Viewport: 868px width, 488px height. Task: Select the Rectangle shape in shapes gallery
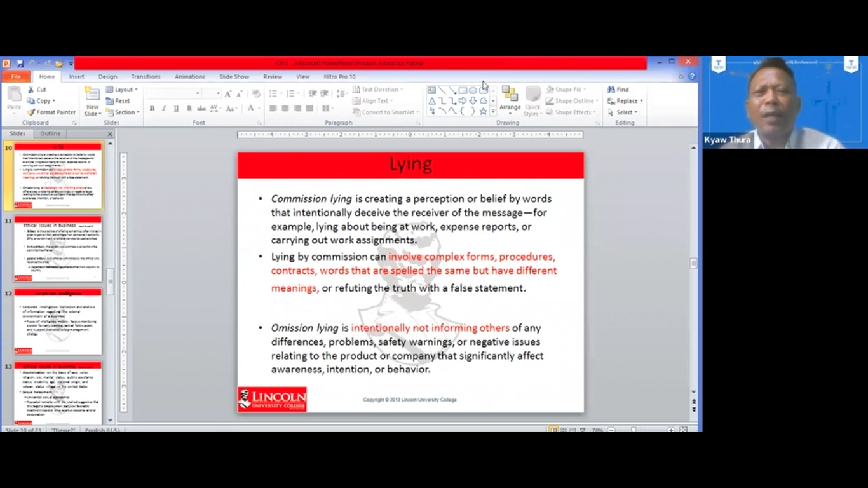(x=463, y=90)
